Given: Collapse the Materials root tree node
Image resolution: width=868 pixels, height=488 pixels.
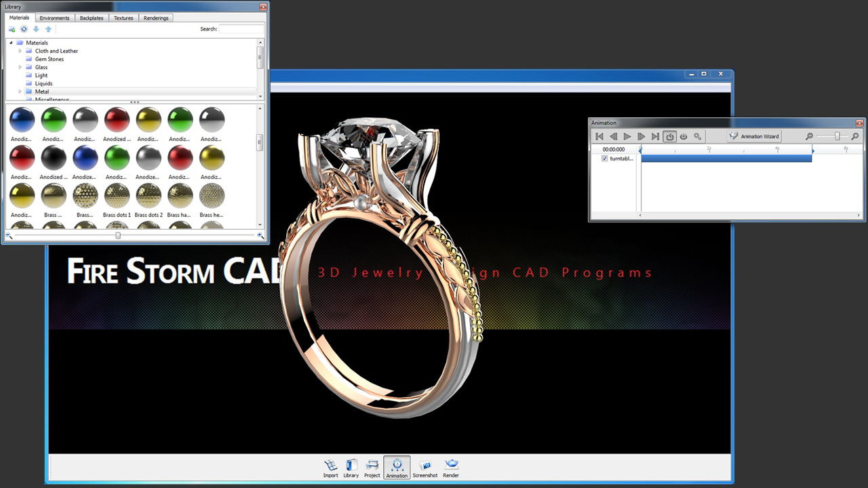Looking at the screenshot, I should (x=12, y=43).
